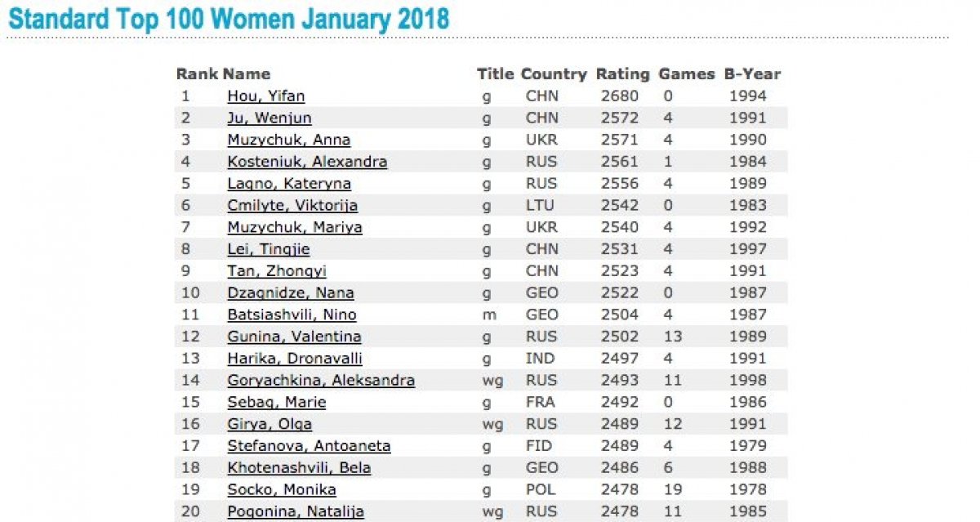Open Tan, Zhongyi player link

click(x=276, y=271)
